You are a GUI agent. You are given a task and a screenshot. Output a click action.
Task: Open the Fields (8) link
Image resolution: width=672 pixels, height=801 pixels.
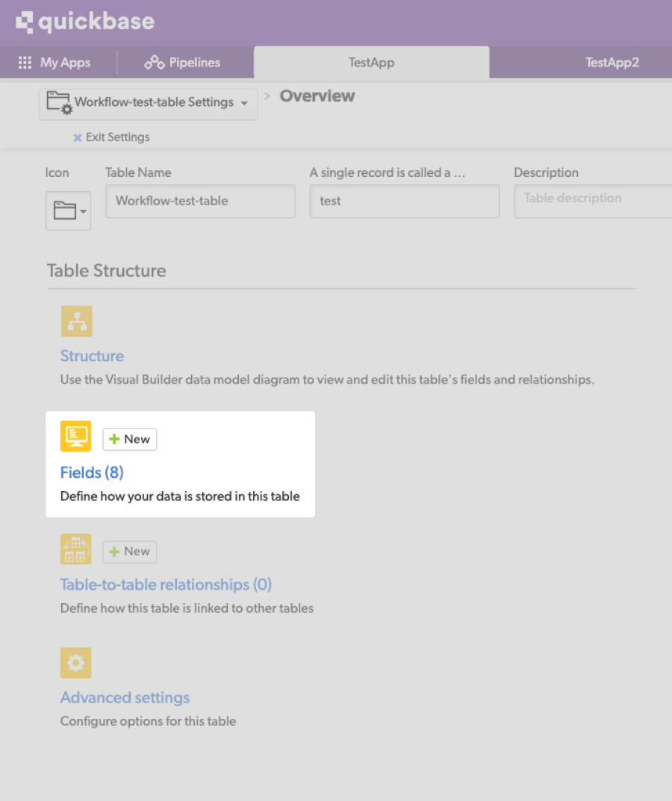tap(91, 473)
